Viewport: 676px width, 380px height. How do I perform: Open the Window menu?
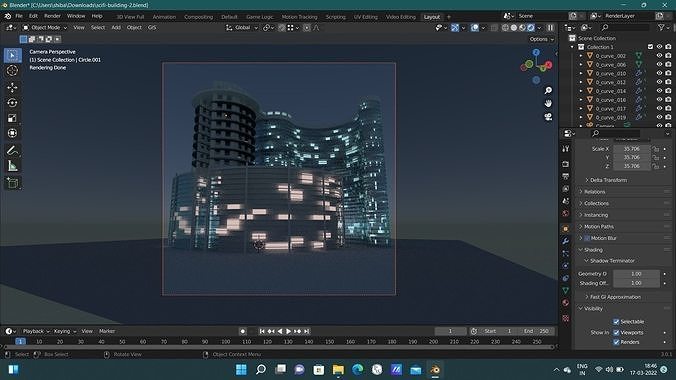[x=76, y=16]
